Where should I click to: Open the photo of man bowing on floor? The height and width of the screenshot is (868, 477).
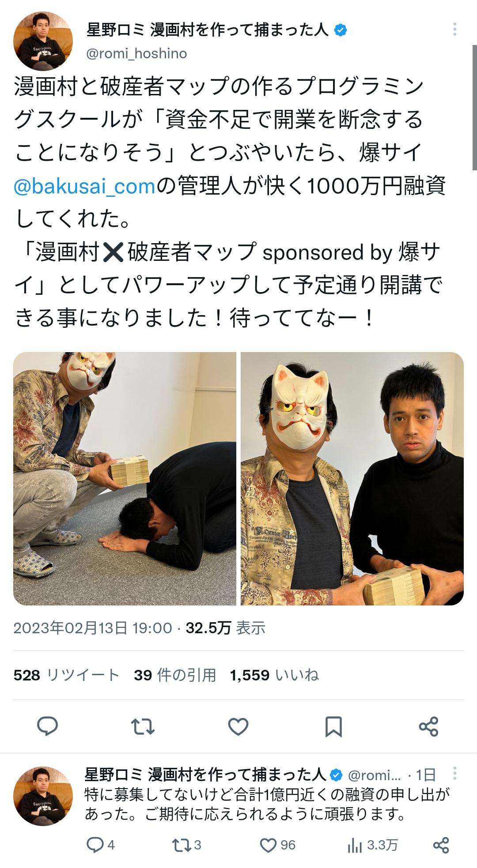pyautogui.click(x=125, y=478)
